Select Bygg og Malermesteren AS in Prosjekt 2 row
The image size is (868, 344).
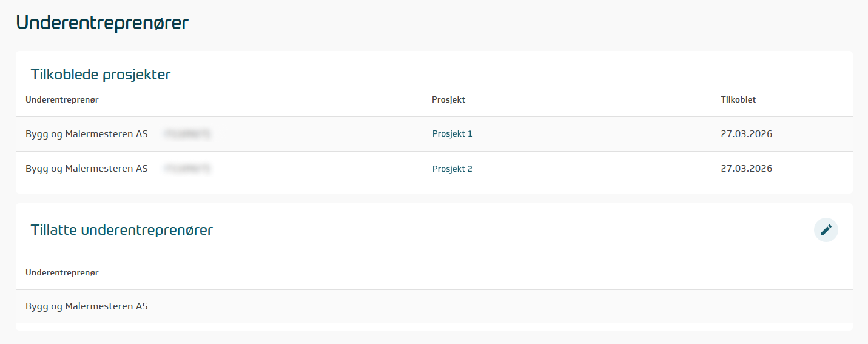pos(87,169)
